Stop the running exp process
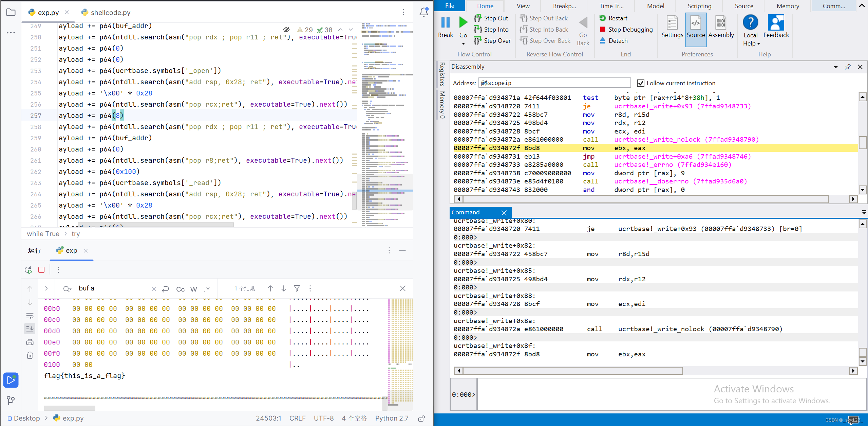The height and width of the screenshot is (426, 868). pos(41,270)
